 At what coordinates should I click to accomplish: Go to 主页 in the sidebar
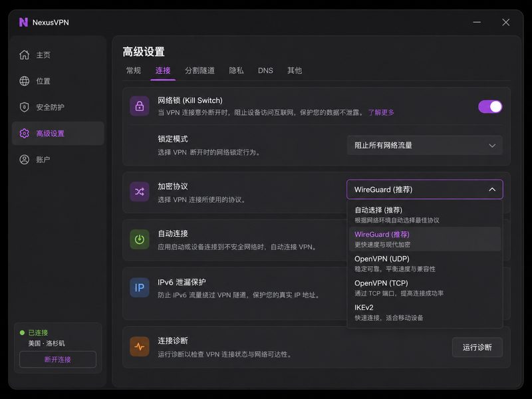(58, 55)
